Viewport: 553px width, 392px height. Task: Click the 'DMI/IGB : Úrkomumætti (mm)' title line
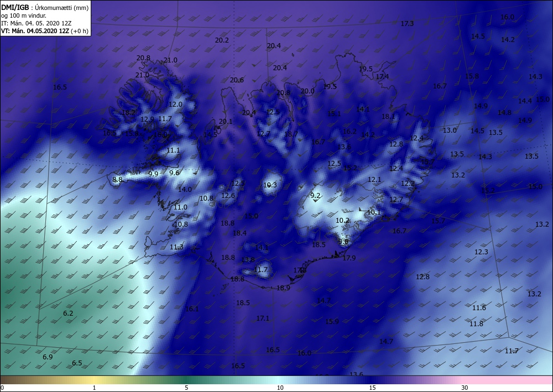pos(45,7)
